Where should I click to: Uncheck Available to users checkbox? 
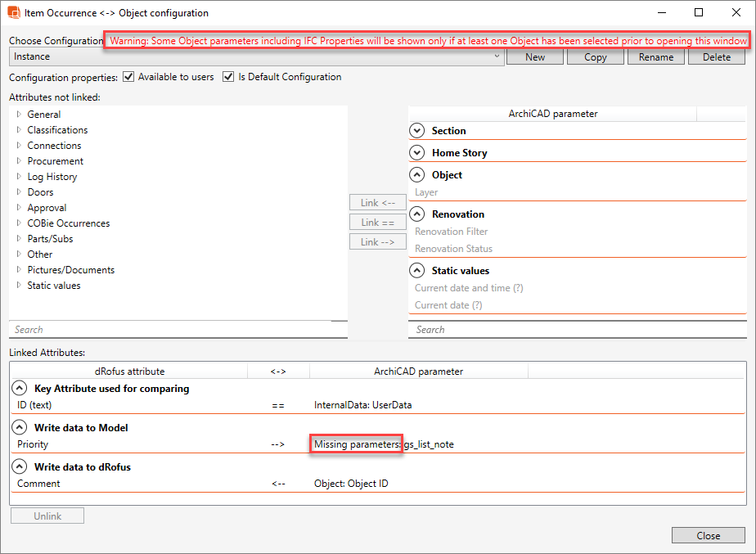128,77
